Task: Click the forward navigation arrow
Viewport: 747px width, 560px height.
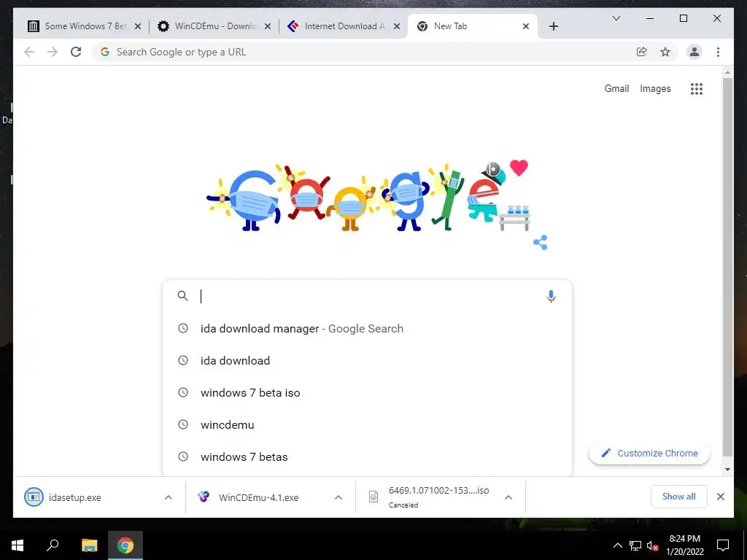Action: tap(53, 52)
